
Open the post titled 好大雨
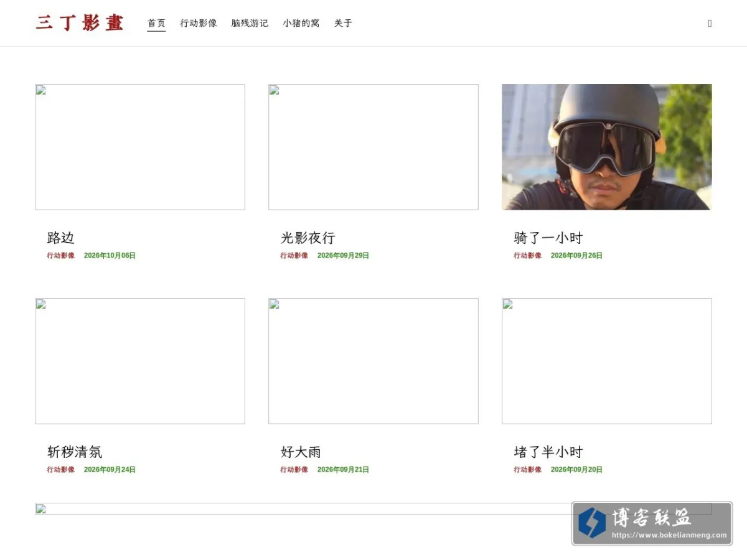301,452
